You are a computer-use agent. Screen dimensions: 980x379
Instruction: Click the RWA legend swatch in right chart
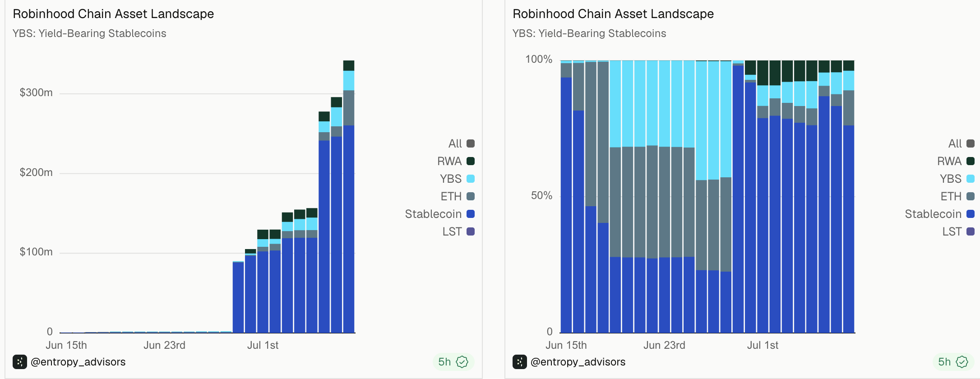tap(971, 161)
